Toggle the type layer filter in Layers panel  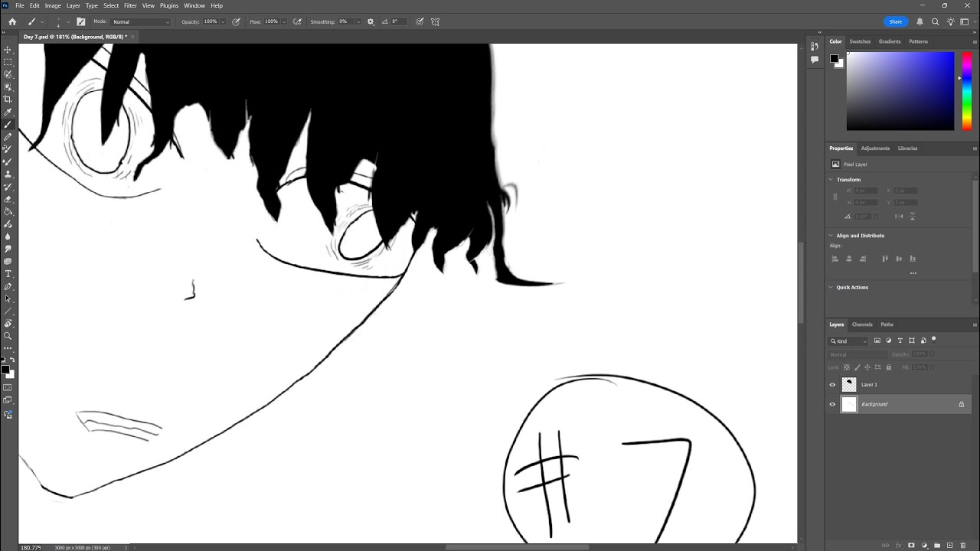(900, 341)
